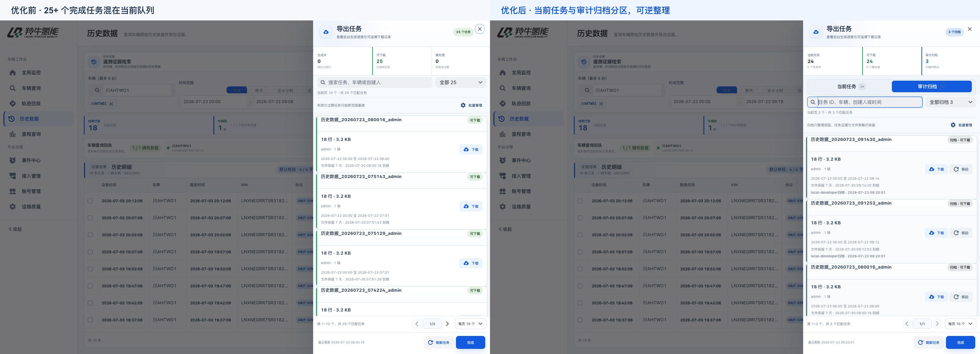Download archived 历史数据_20260723_091253_admin
The image size is (980, 354).
coord(936,233)
